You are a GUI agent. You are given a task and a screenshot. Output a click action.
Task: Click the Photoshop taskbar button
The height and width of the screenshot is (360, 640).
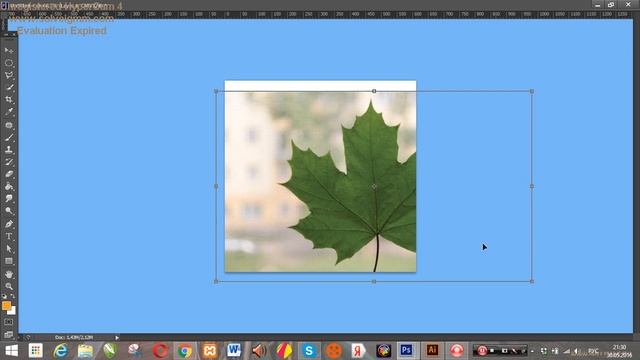407,350
